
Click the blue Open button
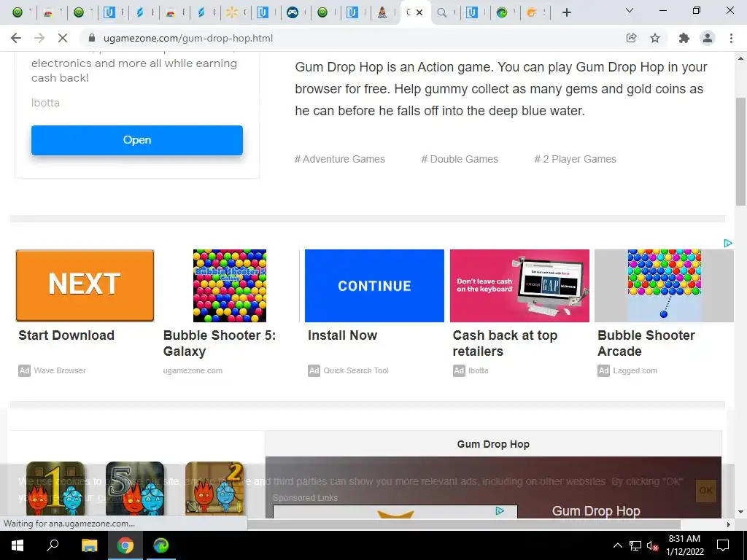(137, 140)
